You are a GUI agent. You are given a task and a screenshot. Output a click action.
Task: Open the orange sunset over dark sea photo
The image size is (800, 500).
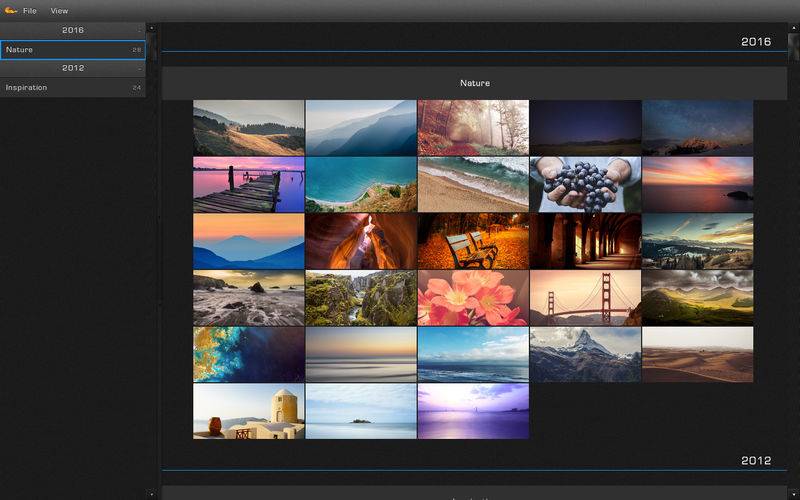pos(697,184)
